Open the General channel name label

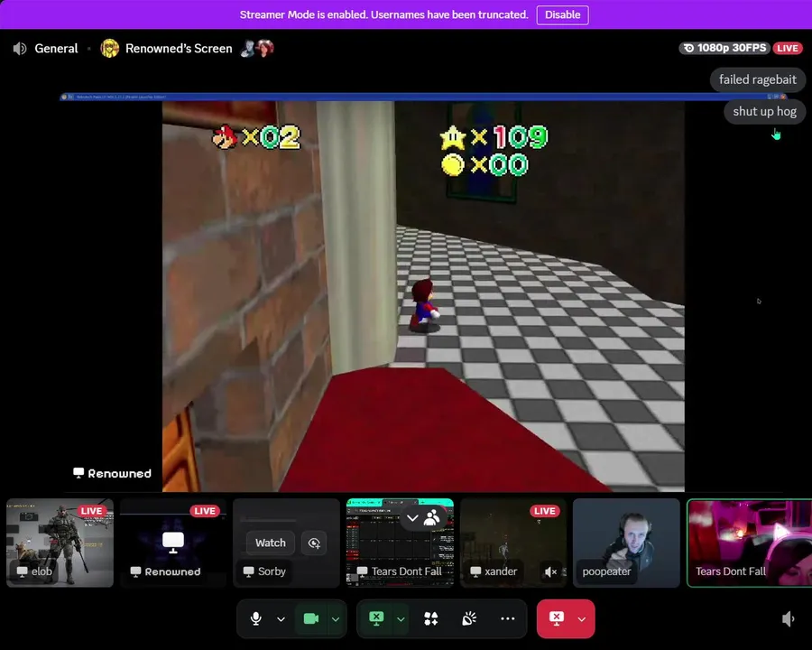point(56,49)
